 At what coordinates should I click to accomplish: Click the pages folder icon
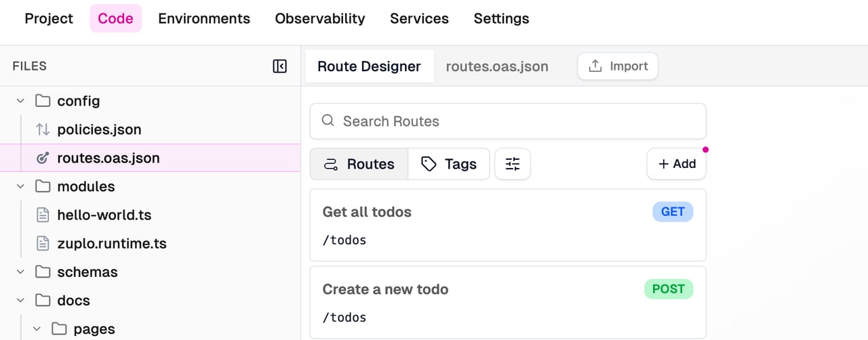(x=60, y=328)
